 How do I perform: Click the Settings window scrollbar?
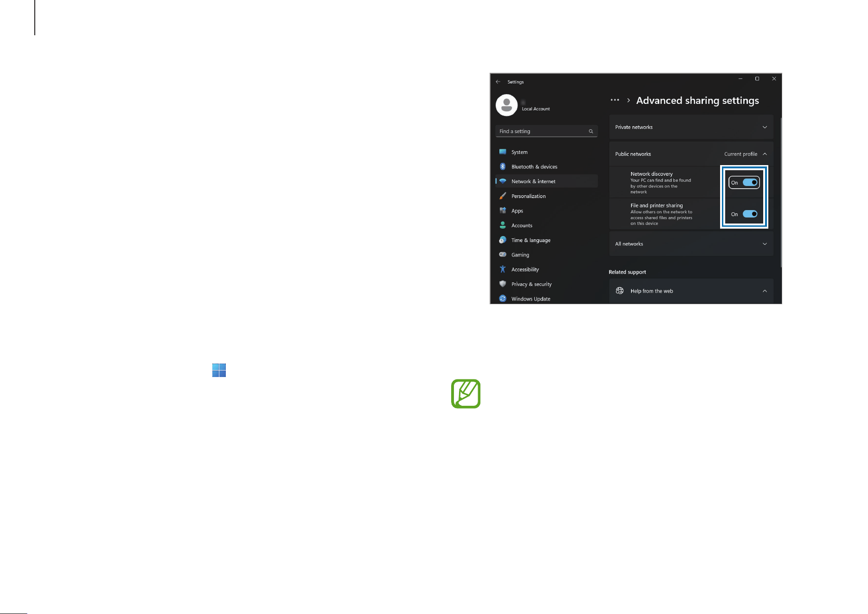(781, 192)
